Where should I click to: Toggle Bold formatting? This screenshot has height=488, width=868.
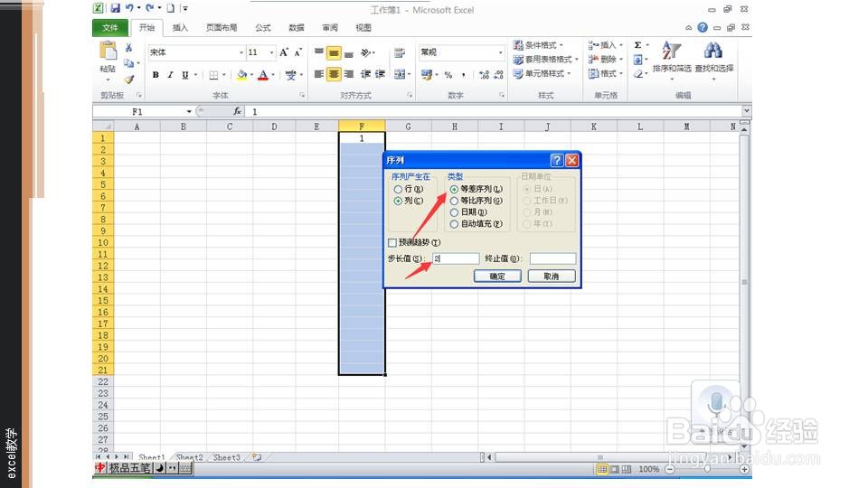[156, 75]
